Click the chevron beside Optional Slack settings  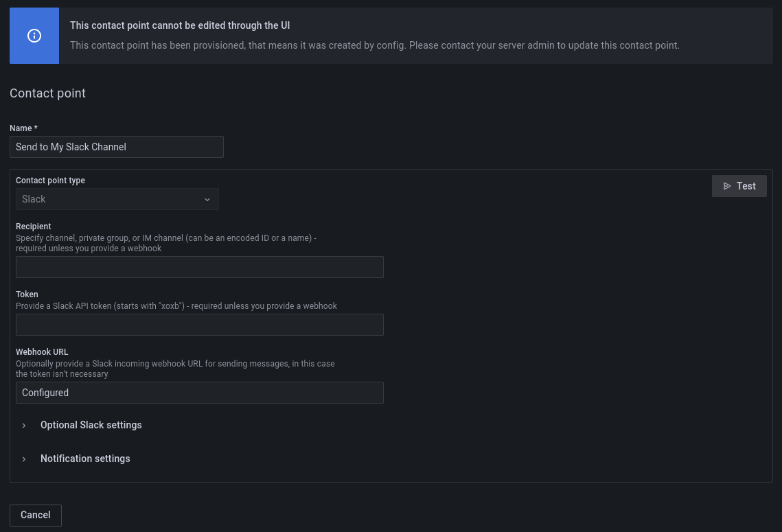click(x=24, y=426)
